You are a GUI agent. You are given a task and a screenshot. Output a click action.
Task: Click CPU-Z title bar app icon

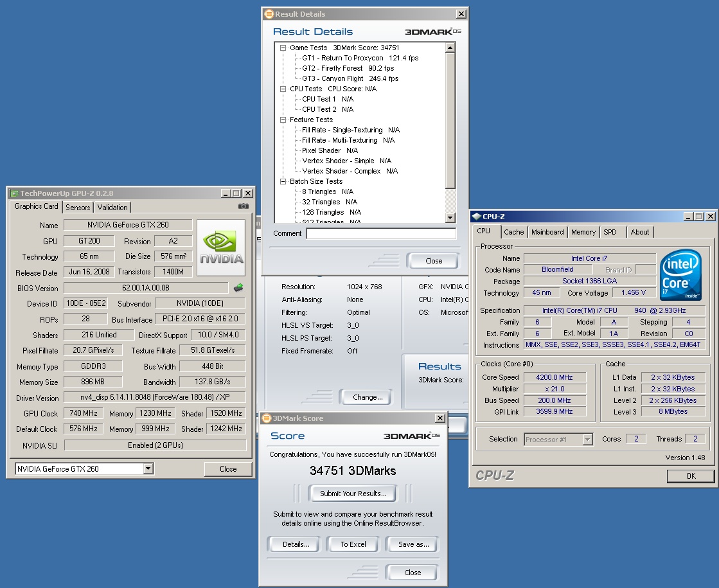click(x=477, y=217)
